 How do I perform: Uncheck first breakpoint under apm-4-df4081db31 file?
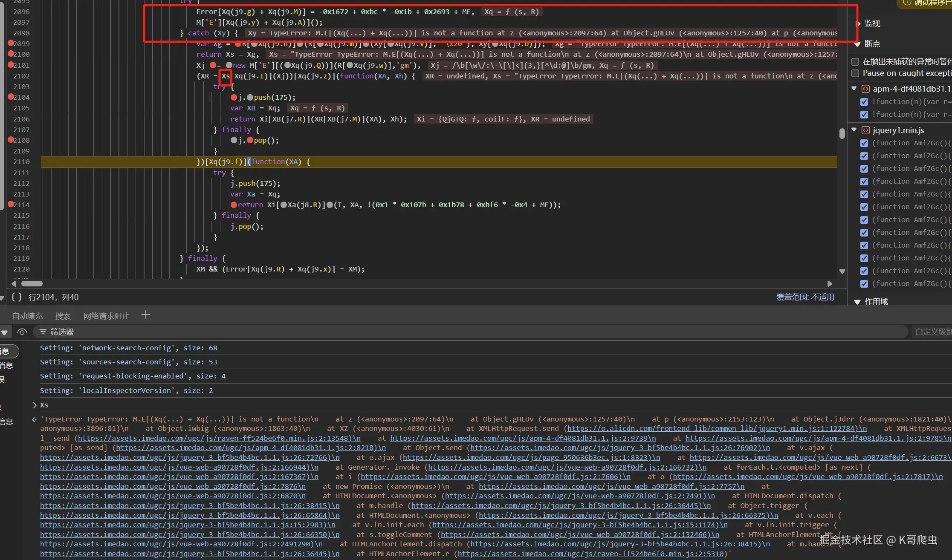pos(864,102)
